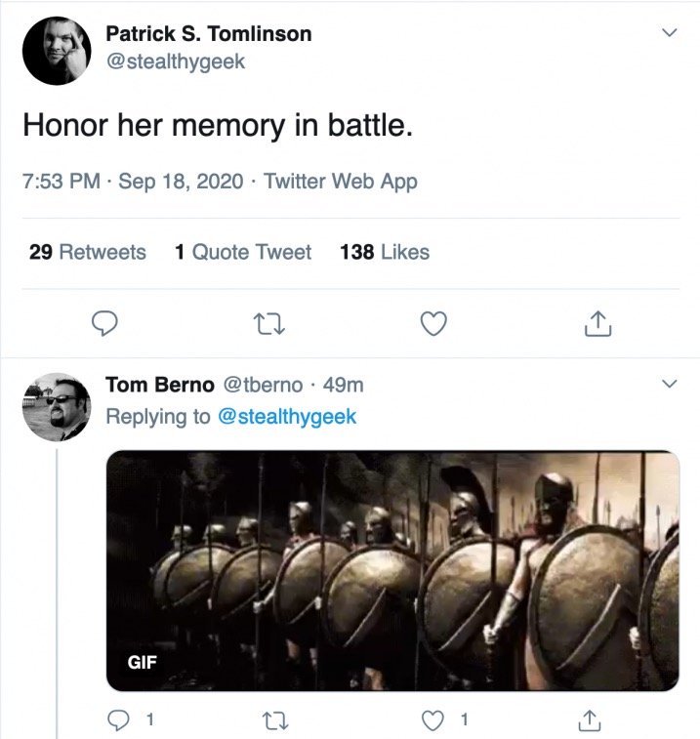View the 1 Quote Tweet

pyautogui.click(x=243, y=252)
